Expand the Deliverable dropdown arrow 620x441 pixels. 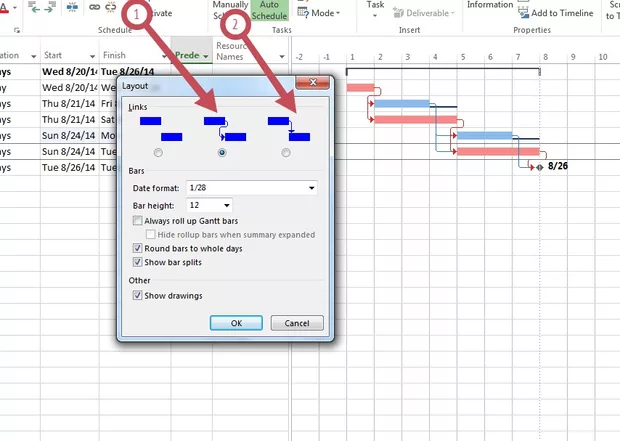coord(453,13)
